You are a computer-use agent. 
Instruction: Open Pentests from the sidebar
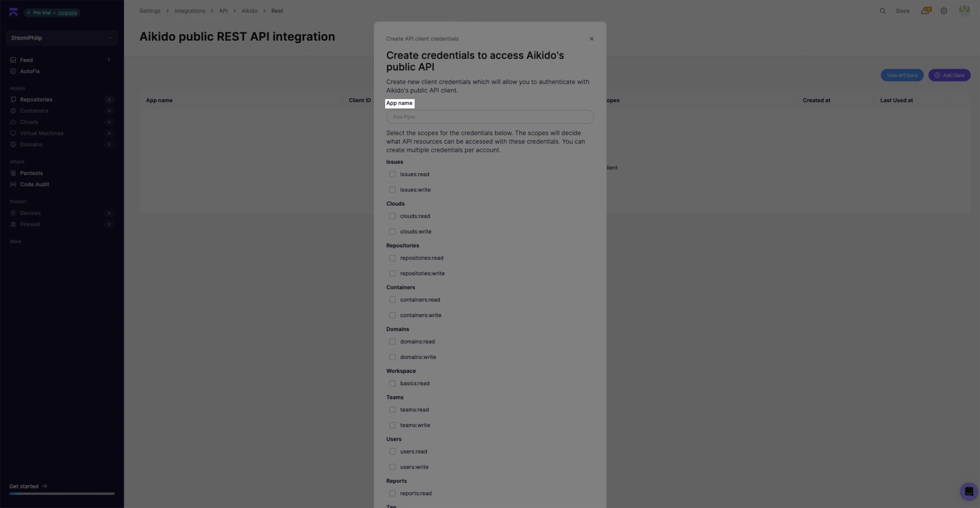click(x=31, y=173)
